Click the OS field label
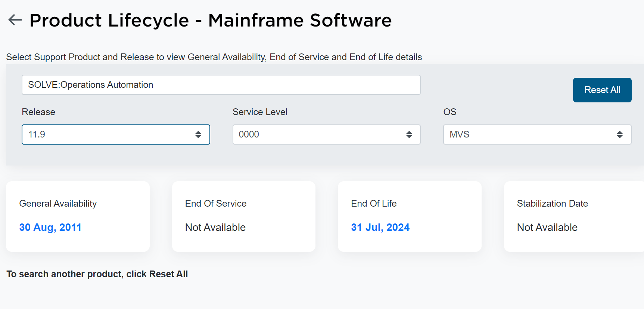This screenshot has height=309, width=644. pos(450,112)
